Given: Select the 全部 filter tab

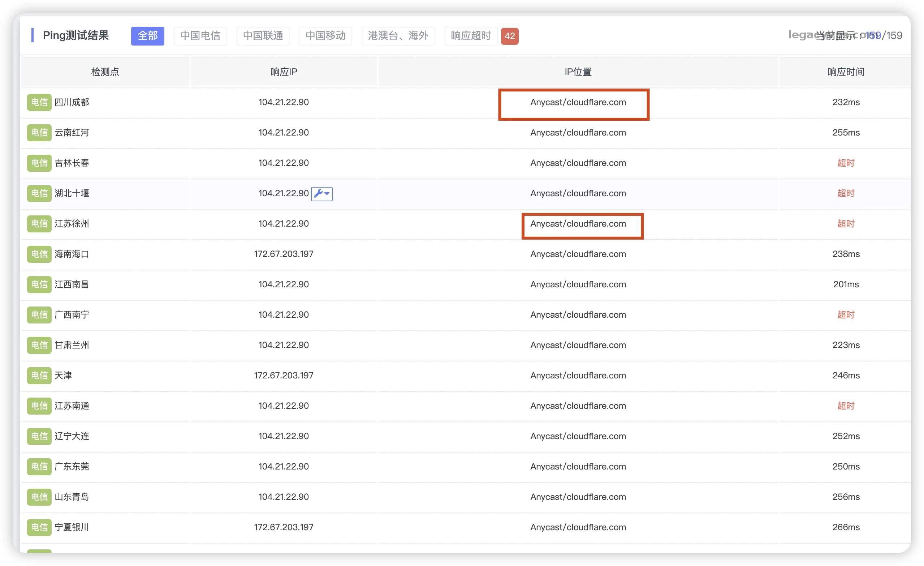Looking at the screenshot, I should pyautogui.click(x=147, y=36).
